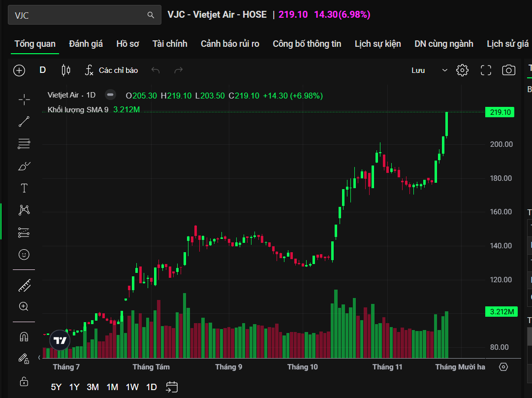532x398 pixels.
Task: Select the trend line drawing tool
Action: 24,122
